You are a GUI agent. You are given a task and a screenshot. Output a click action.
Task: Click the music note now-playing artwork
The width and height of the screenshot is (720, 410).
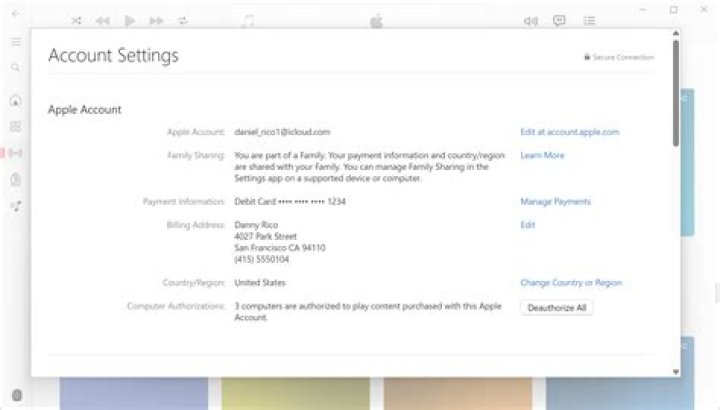248,21
